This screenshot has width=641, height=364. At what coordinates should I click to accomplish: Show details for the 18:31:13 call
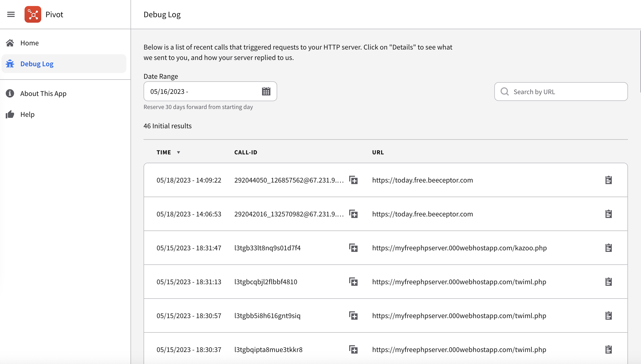pos(608,282)
